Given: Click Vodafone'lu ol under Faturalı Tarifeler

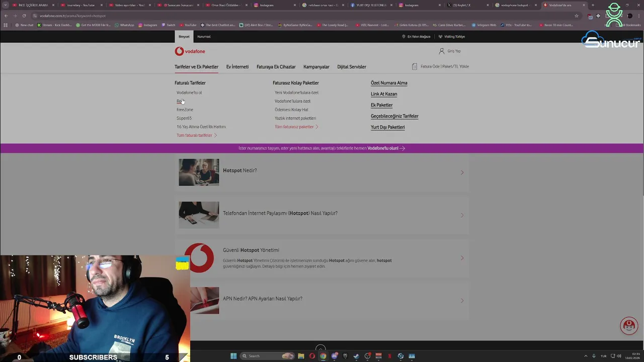Looking at the screenshot, I should click(189, 93).
